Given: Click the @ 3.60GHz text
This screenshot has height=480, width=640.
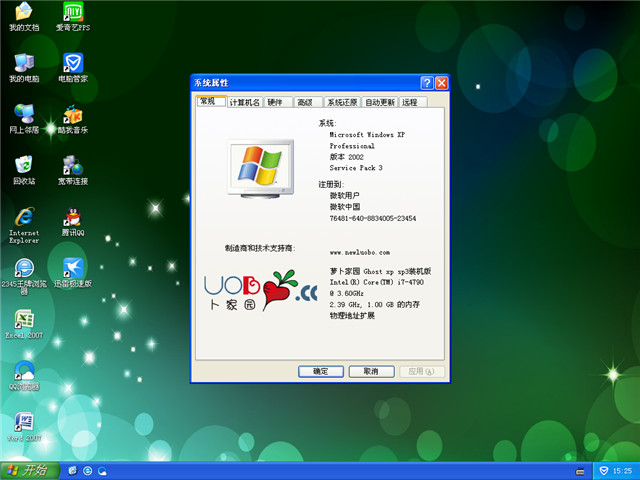Looking at the screenshot, I should [x=346, y=293].
